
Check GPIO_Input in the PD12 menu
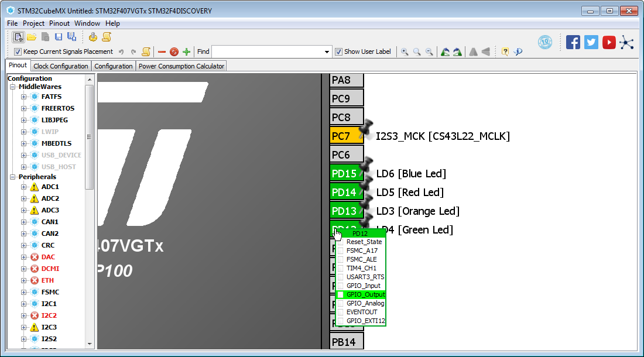341,286
